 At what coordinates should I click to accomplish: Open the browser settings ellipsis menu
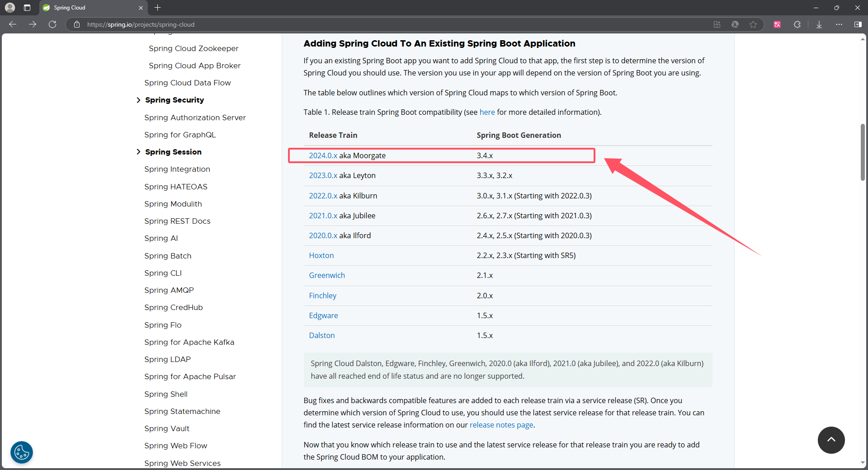coord(839,24)
